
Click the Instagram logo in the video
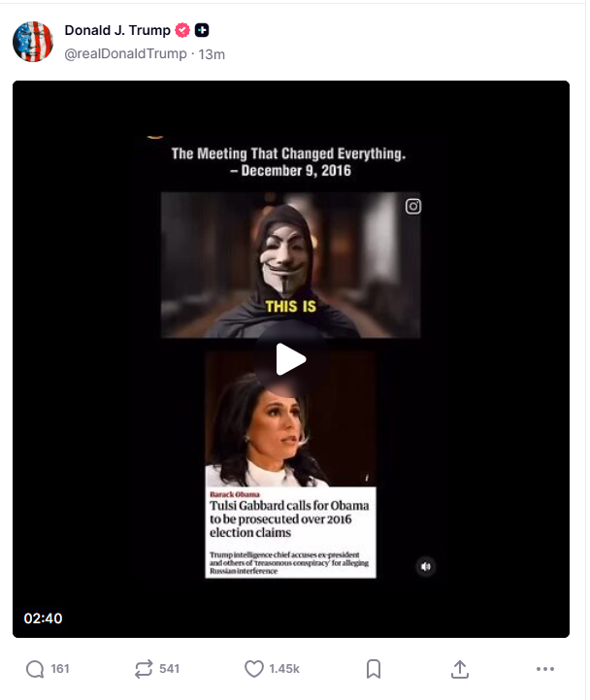[x=413, y=206]
